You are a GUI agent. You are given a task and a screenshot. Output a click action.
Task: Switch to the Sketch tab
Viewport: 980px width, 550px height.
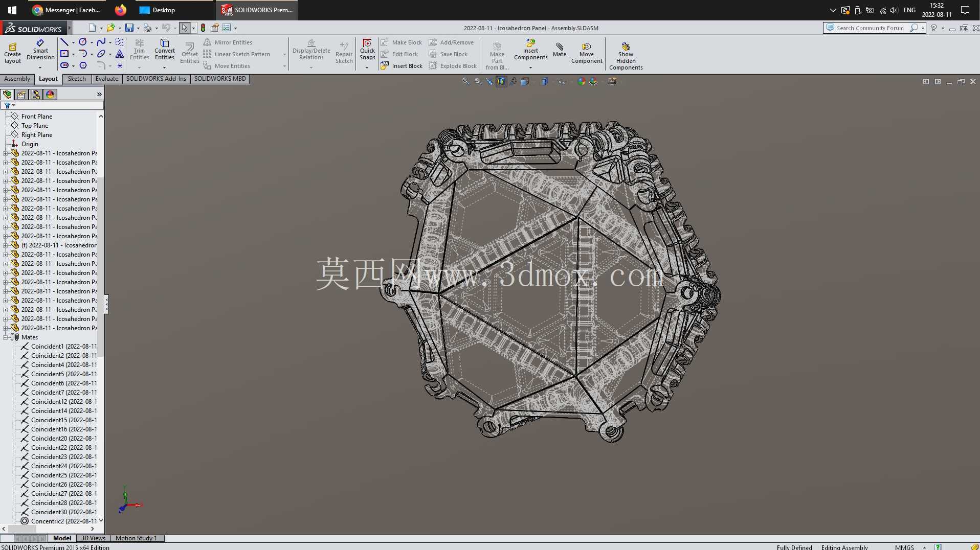77,79
